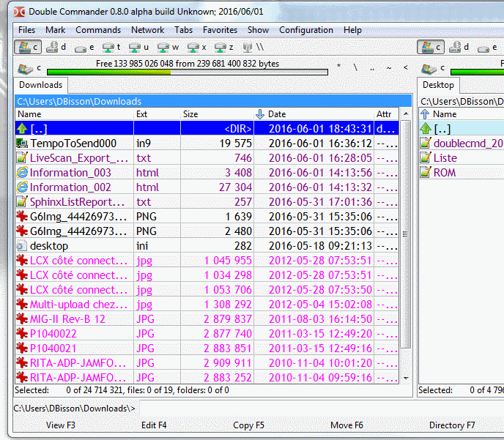
Task: Open the Help menu
Action: coord(352,30)
